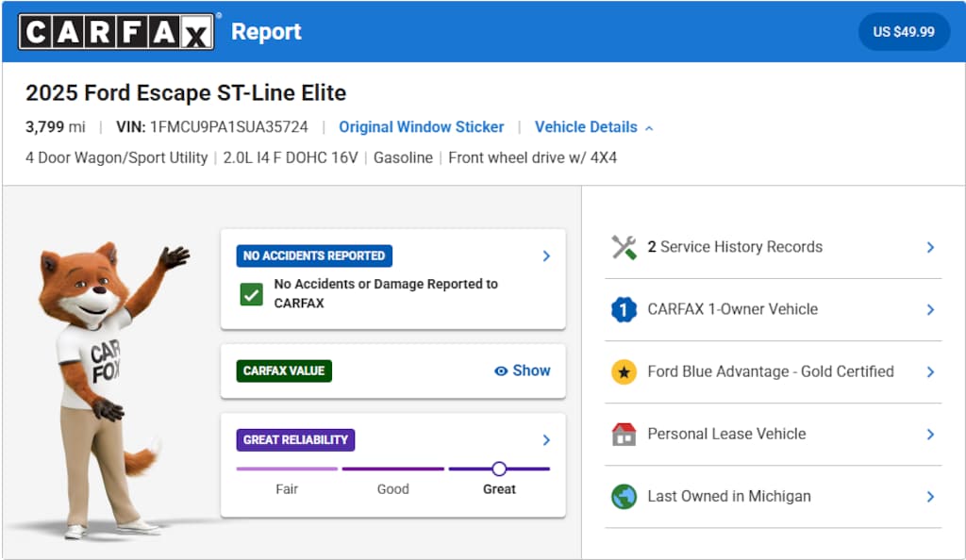Click the gold star certified icon
966x560 pixels.
tap(624, 371)
